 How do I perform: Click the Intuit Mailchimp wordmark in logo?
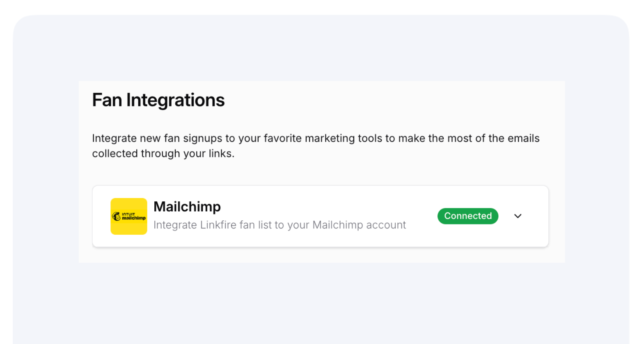coord(134,217)
